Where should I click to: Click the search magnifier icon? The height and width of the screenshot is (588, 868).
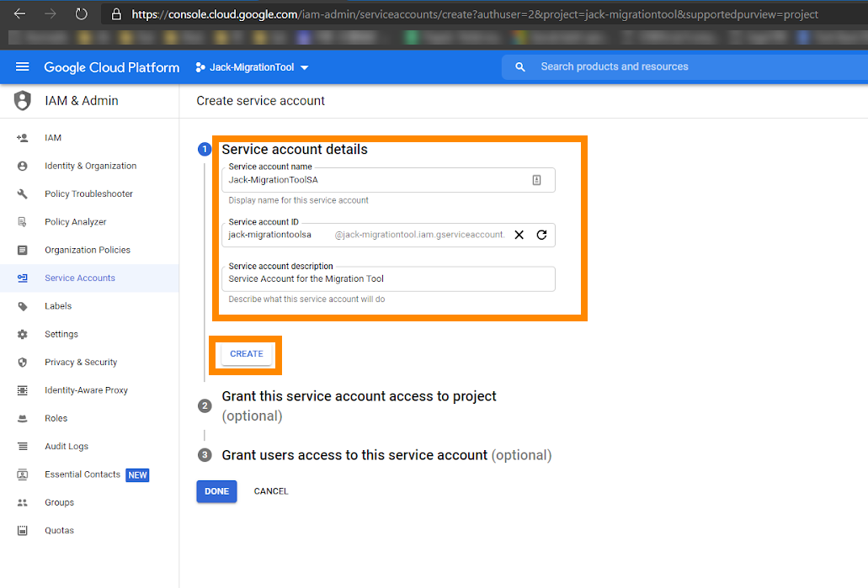point(519,67)
